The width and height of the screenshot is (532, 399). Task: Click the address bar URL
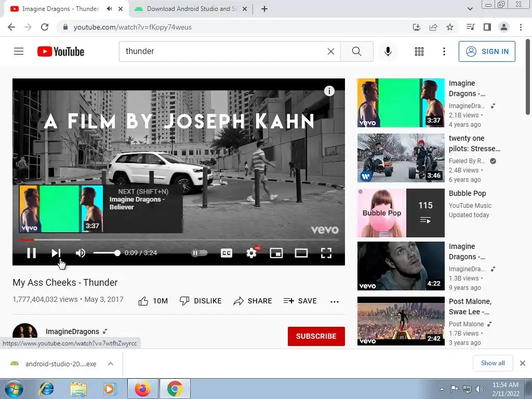pyautogui.click(x=132, y=27)
